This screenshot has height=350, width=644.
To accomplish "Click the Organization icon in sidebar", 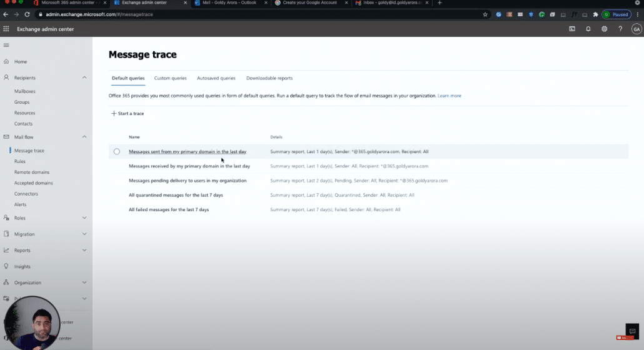I will (6, 282).
